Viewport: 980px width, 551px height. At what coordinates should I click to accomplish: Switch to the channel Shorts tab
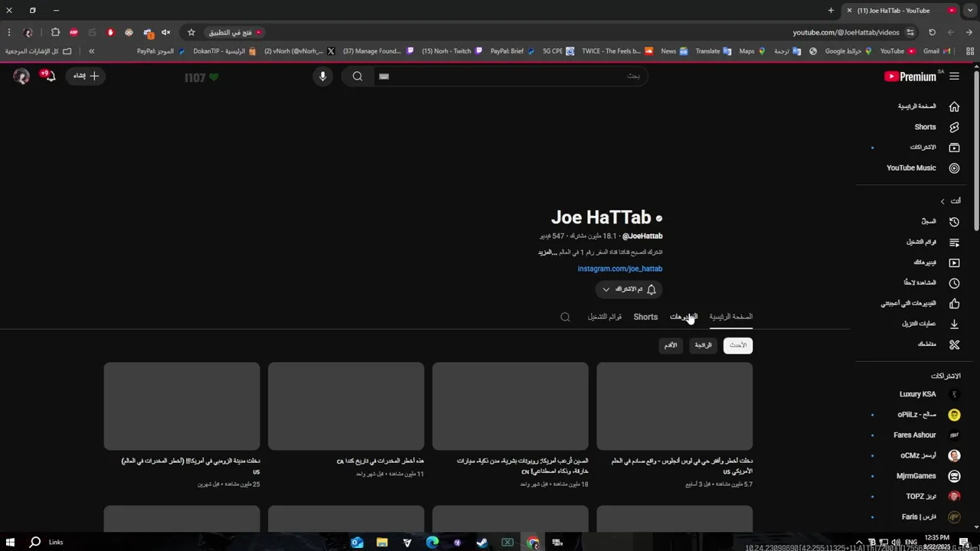(x=645, y=317)
